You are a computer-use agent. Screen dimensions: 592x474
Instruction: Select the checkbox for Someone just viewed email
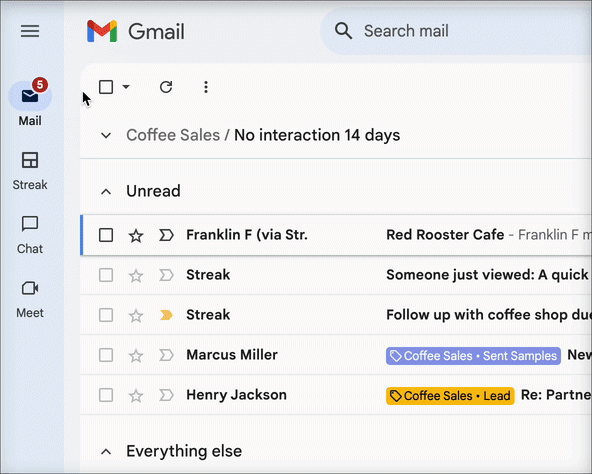(106, 275)
